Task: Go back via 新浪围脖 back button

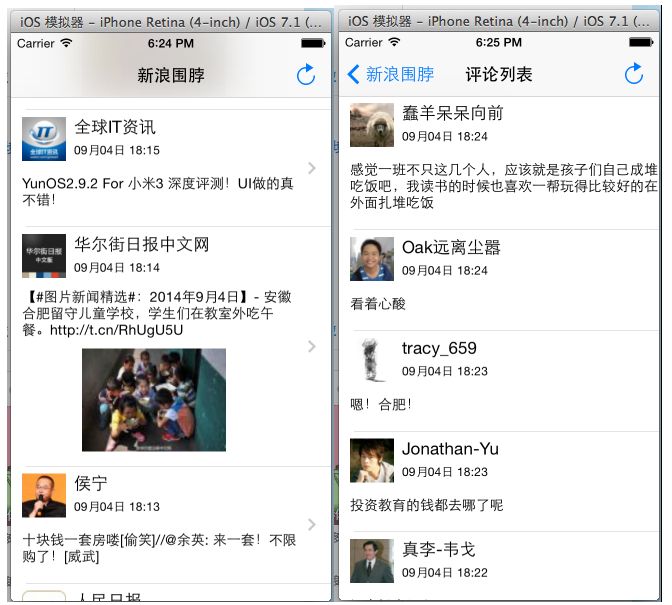Action: click(390, 74)
